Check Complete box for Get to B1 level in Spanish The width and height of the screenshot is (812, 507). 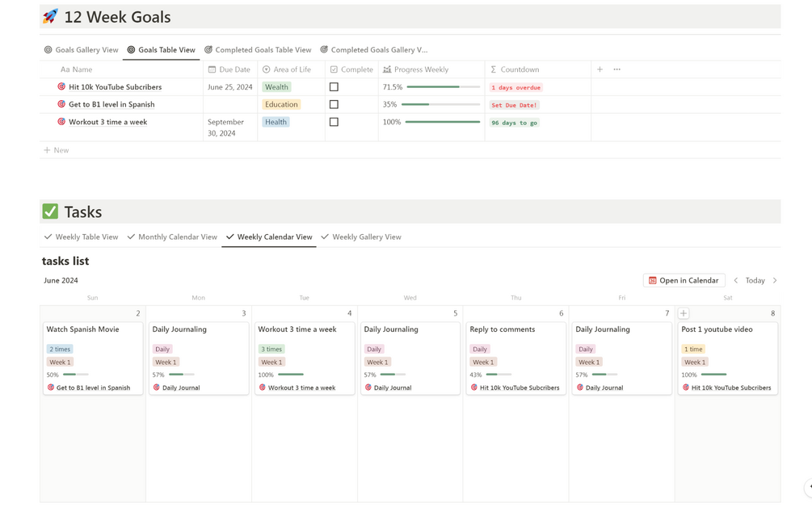tap(334, 104)
